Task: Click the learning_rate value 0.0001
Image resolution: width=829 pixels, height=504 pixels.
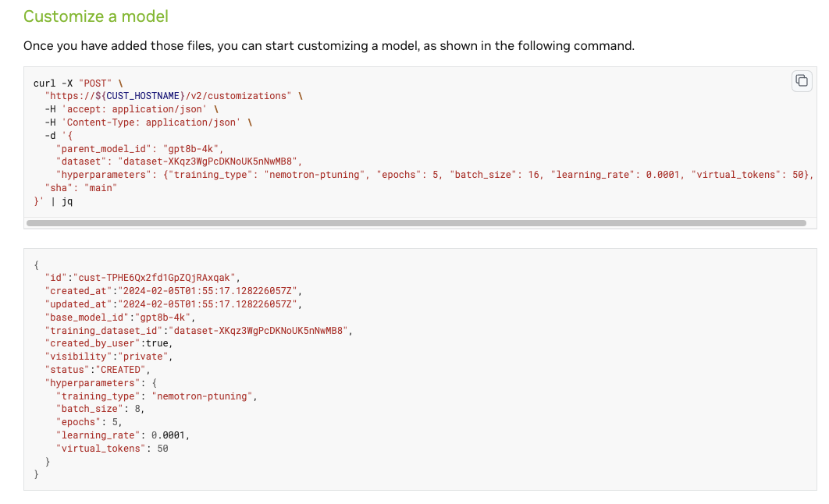Action: pyautogui.click(x=169, y=435)
